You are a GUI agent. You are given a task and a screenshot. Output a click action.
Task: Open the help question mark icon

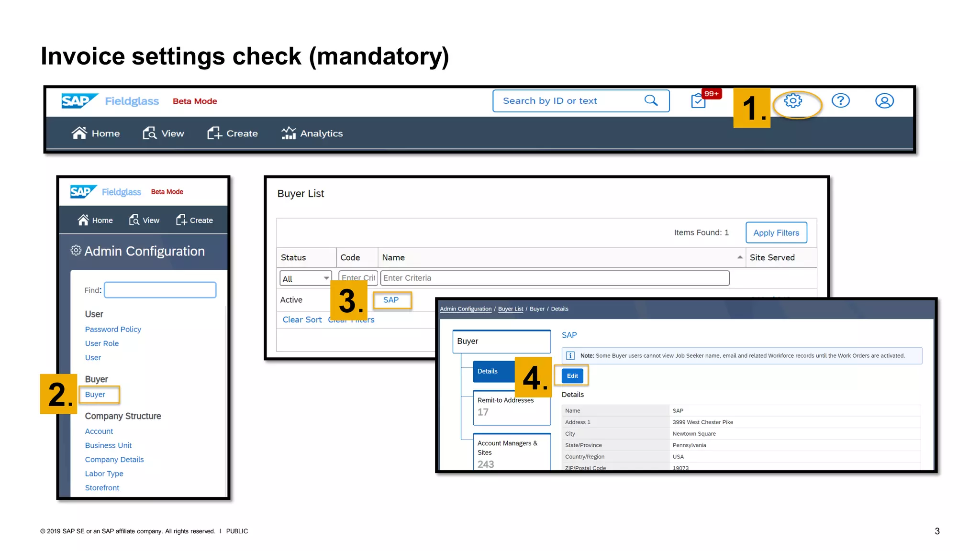click(x=840, y=101)
